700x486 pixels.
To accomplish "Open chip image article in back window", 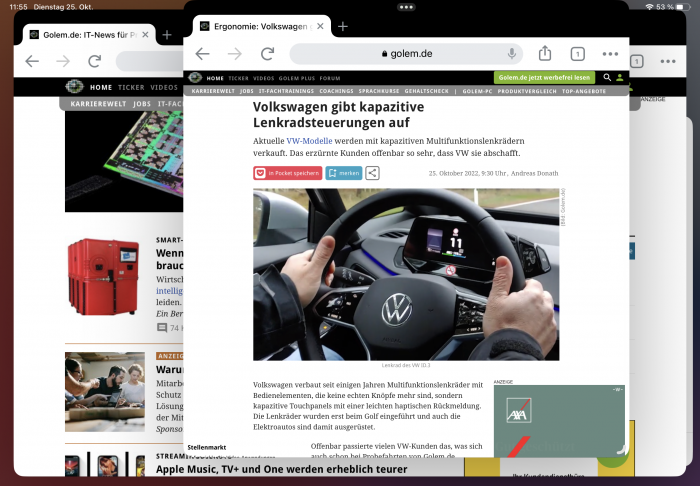I will click(124, 161).
